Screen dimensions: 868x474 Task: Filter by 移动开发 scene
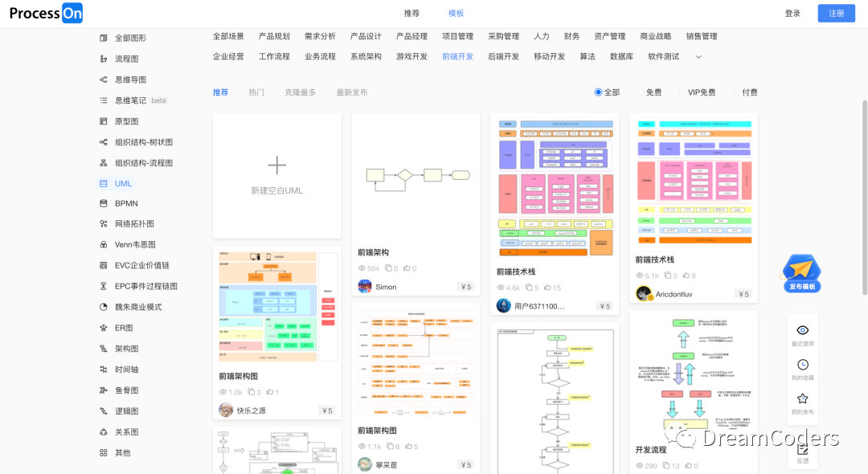click(549, 56)
